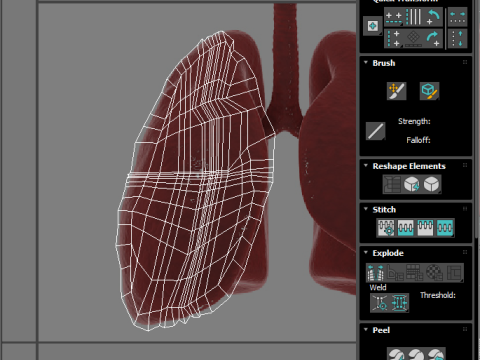Click the "Falloff:" label
Screen dimensions: 480x360
coord(418,140)
